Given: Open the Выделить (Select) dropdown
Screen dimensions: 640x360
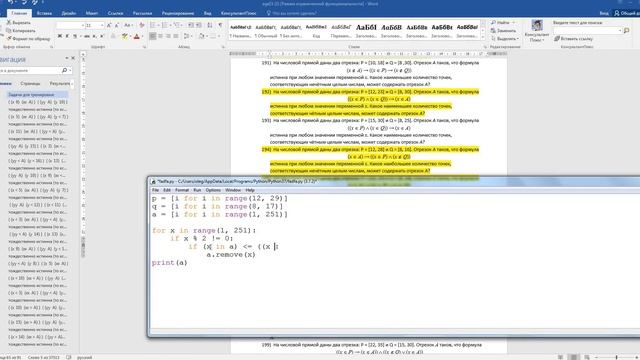Looking at the screenshot, I should click(x=505, y=39).
